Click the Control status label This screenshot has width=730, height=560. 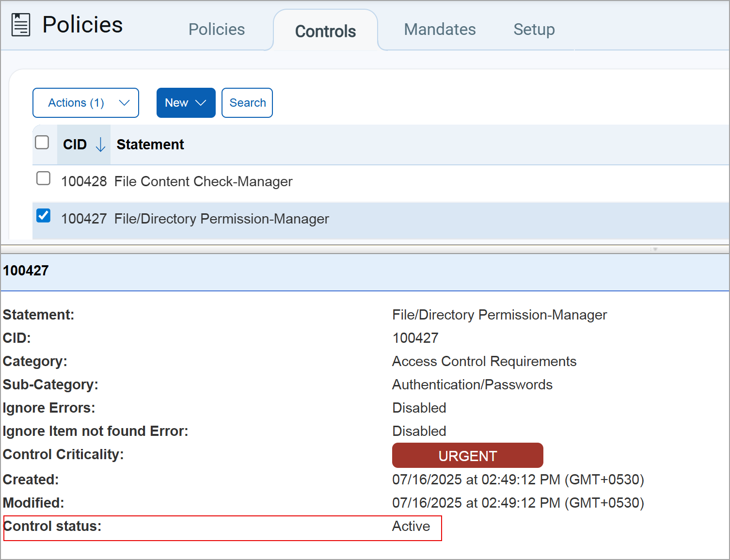pyautogui.click(x=52, y=526)
